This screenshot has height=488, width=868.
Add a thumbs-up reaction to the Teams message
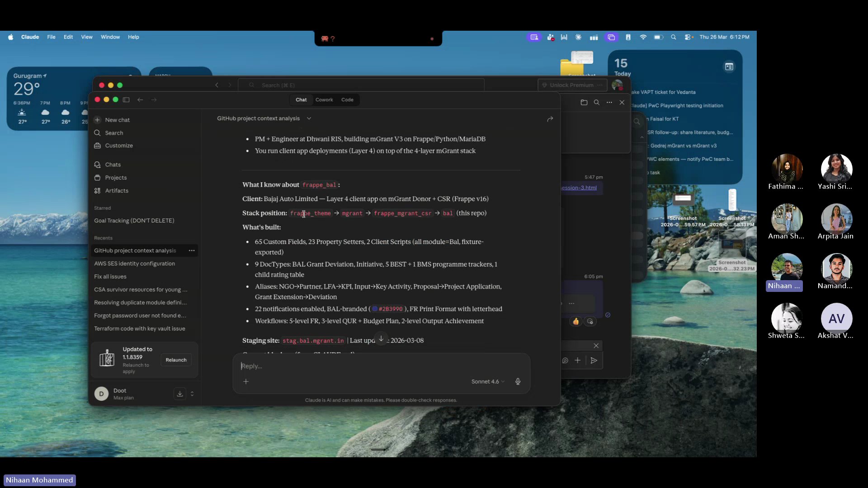[576, 321]
